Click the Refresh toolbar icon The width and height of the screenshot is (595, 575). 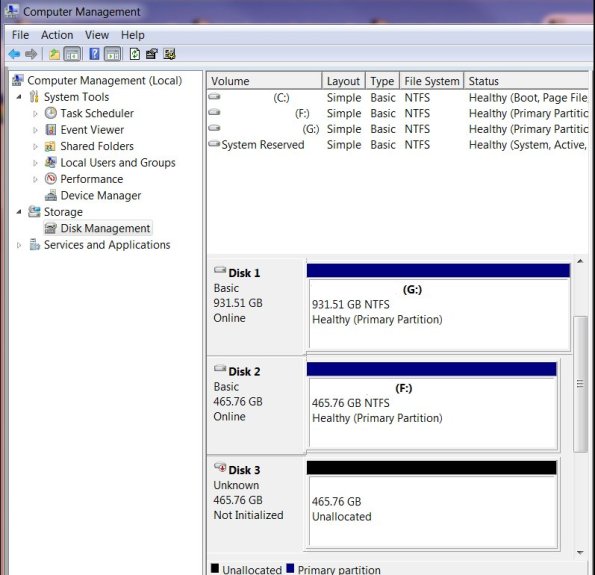click(x=135, y=54)
